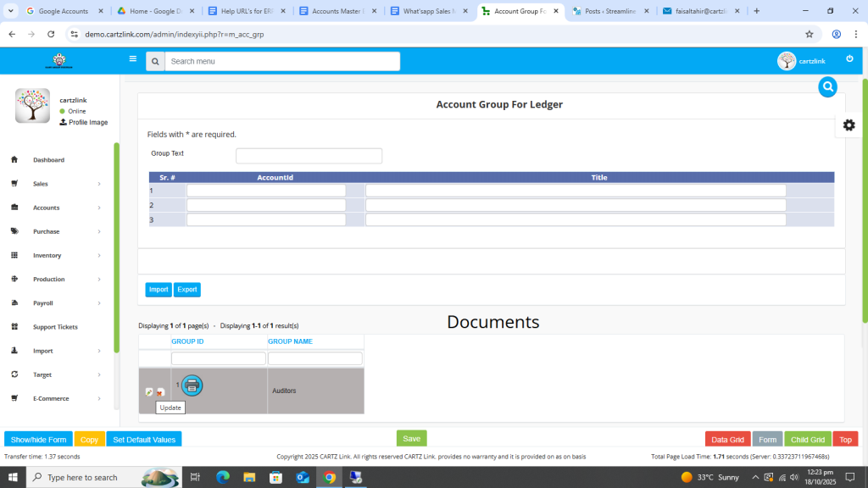Toggle form visibility with Show/hide Form

38,440
